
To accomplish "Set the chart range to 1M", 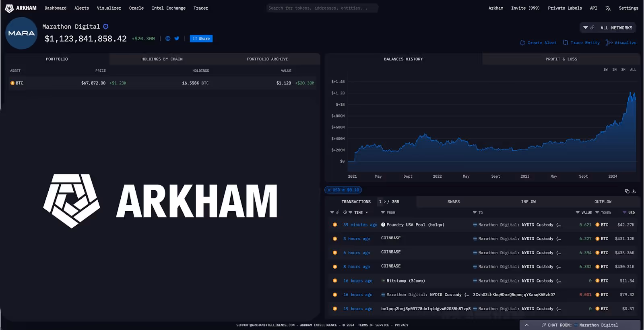I will pos(614,70).
